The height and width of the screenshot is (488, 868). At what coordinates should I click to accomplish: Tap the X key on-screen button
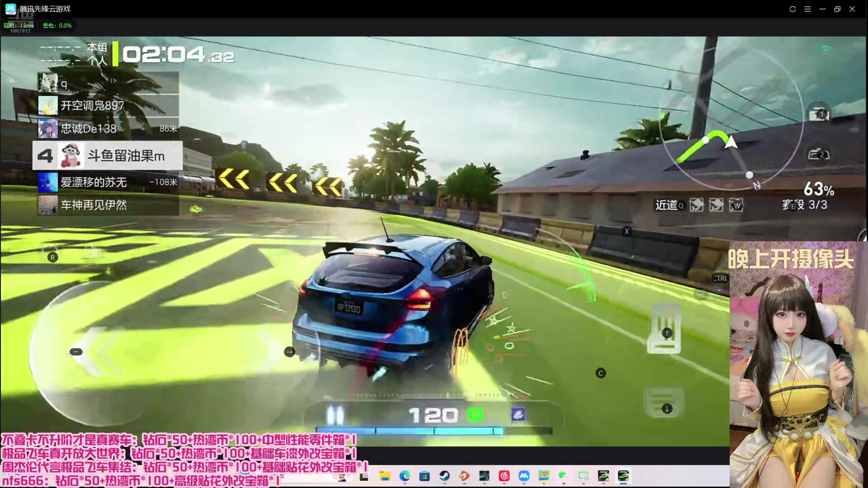tap(627, 231)
